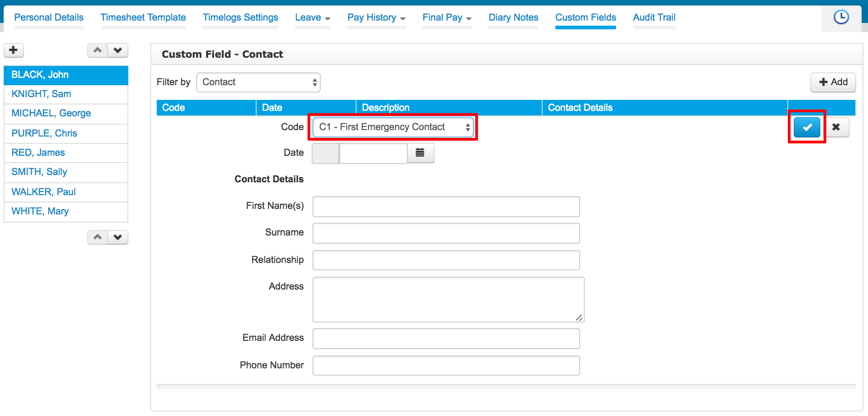Grab the Address textarea resize handle
The height and width of the screenshot is (416, 868).
pyautogui.click(x=579, y=317)
